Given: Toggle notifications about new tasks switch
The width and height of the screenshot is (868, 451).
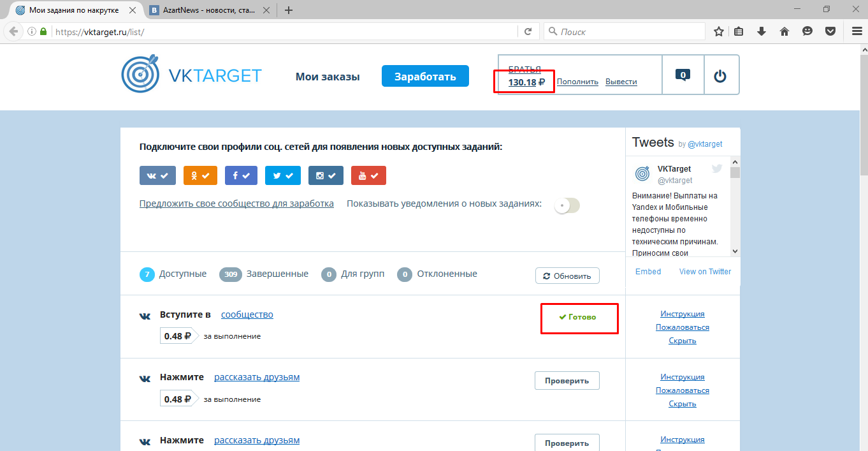Looking at the screenshot, I should pyautogui.click(x=567, y=205).
